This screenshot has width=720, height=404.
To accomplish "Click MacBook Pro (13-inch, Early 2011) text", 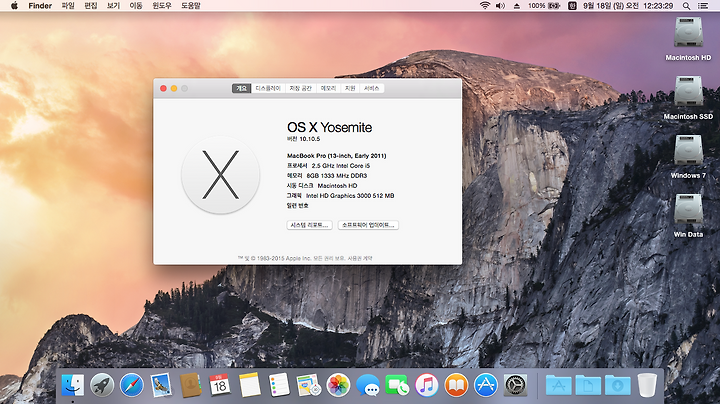I will (337, 156).
